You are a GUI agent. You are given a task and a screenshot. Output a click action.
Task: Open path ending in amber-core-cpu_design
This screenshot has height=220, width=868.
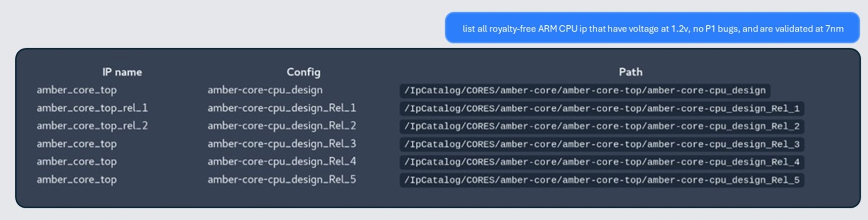585,91
